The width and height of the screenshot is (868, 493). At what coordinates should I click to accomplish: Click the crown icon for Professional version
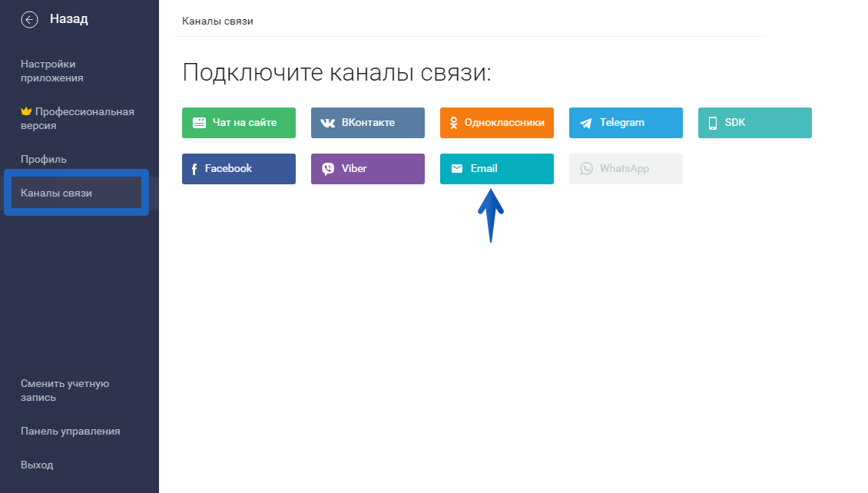coord(26,111)
